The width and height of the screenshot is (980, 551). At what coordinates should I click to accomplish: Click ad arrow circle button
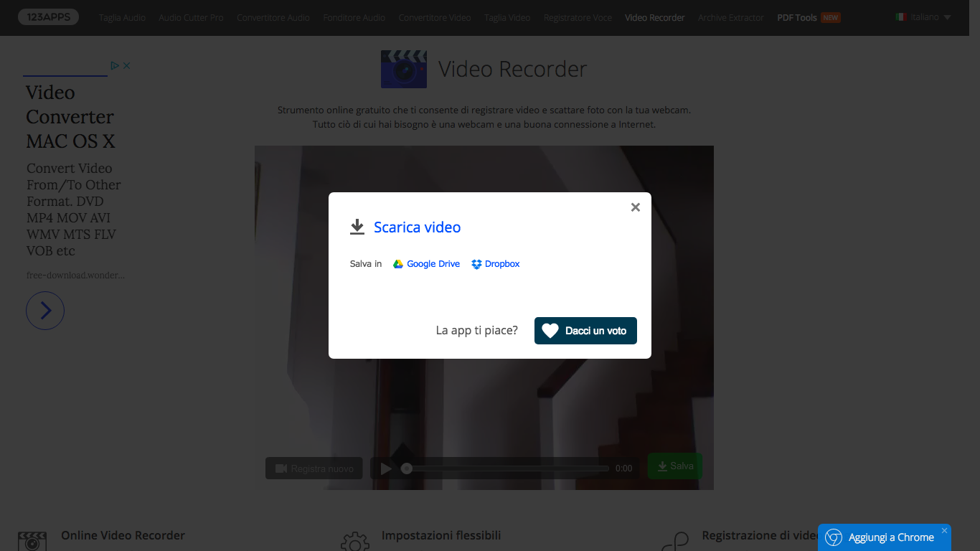[x=45, y=311]
